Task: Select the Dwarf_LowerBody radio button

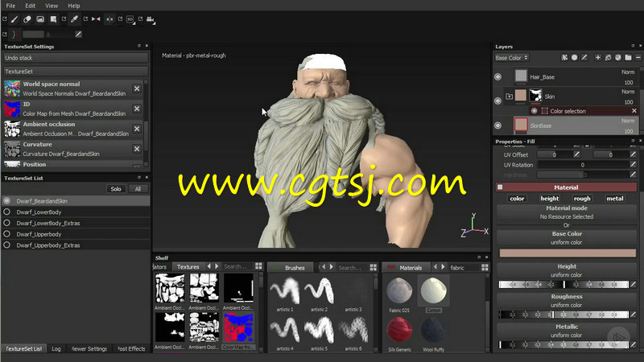Action: [7, 212]
